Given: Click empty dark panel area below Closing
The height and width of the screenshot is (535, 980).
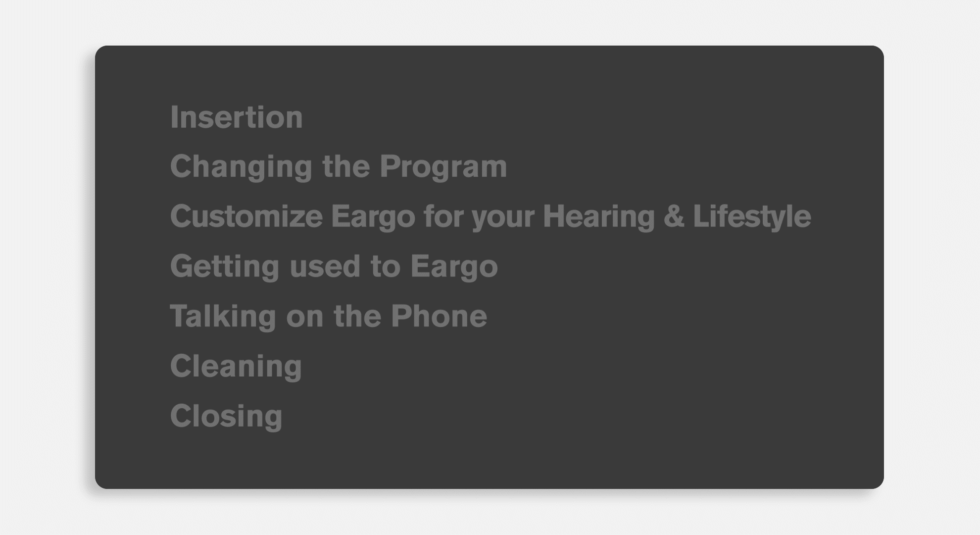Looking at the screenshot, I should tap(489, 461).
